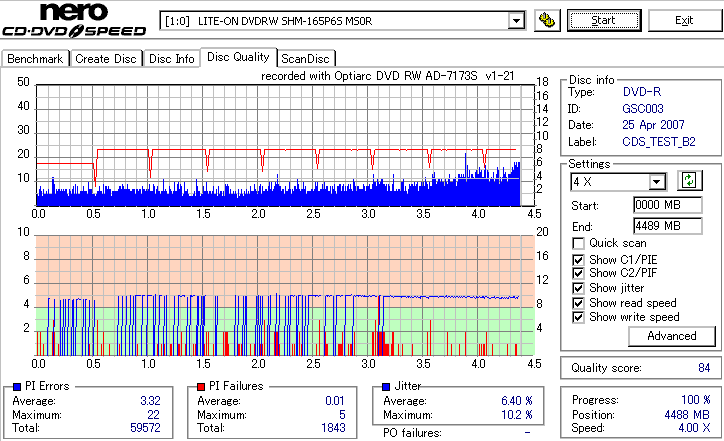Open the drive options icon beside Start

547,20
